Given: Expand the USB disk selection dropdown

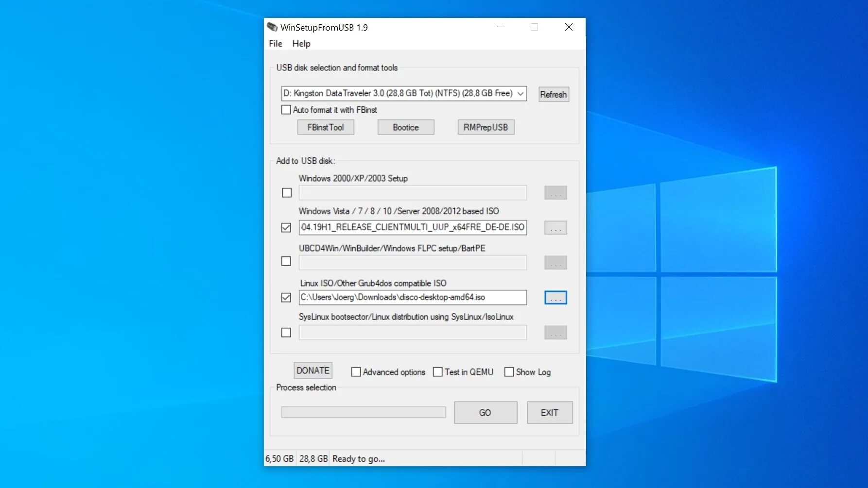Looking at the screenshot, I should tap(521, 93).
